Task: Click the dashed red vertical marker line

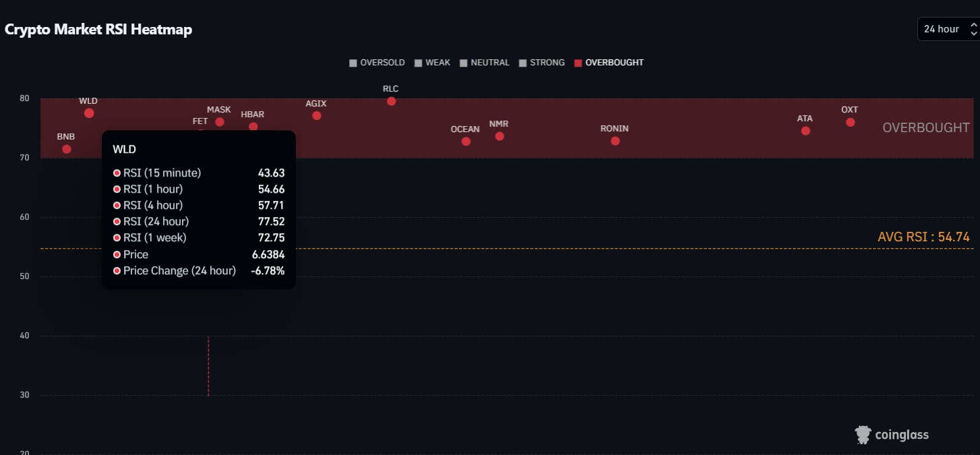Action: pos(208,364)
